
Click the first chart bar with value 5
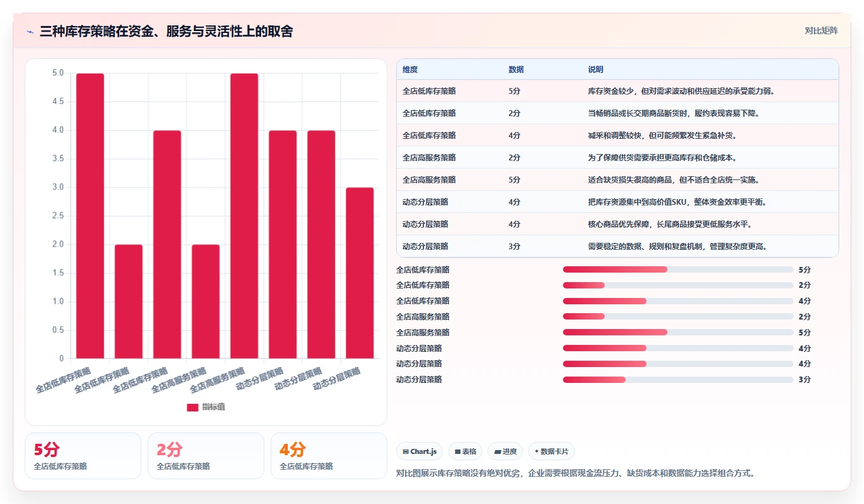pyautogui.click(x=90, y=216)
